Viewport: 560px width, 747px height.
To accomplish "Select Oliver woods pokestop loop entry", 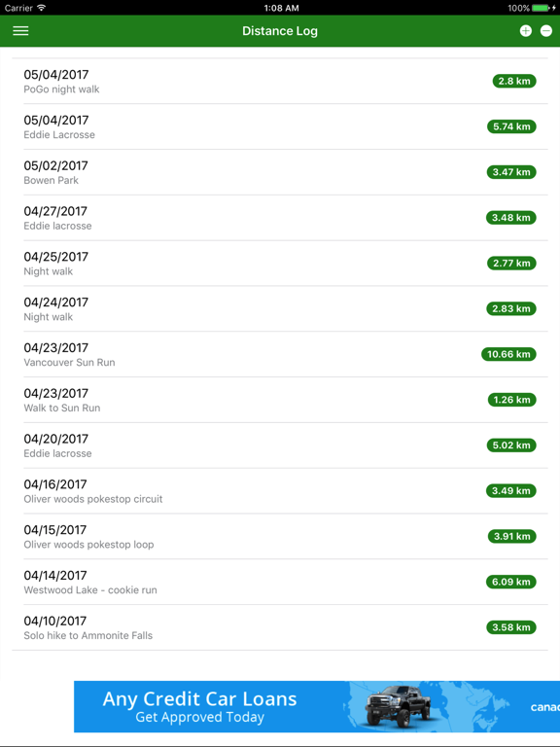I will 280,537.
